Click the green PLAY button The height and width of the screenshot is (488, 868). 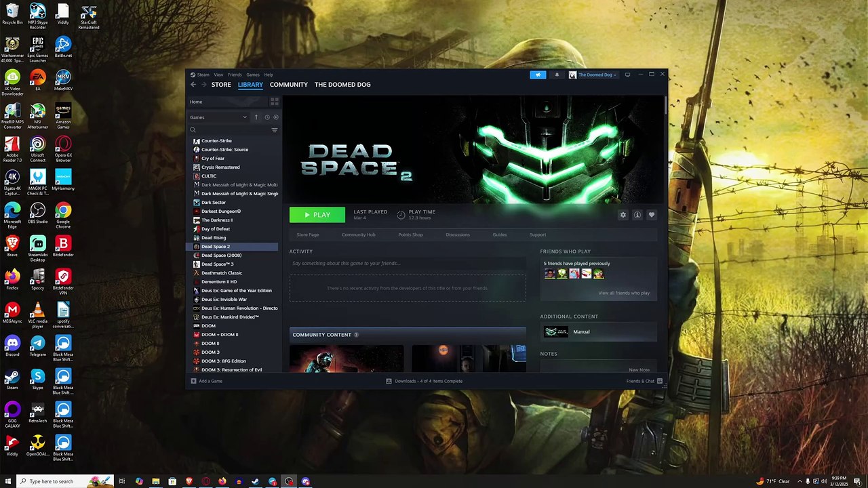[x=317, y=215]
